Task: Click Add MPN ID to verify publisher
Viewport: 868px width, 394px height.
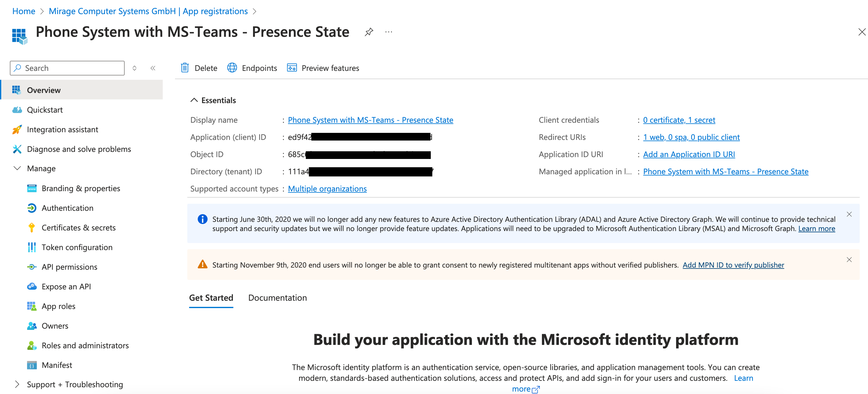Action: [733, 265]
